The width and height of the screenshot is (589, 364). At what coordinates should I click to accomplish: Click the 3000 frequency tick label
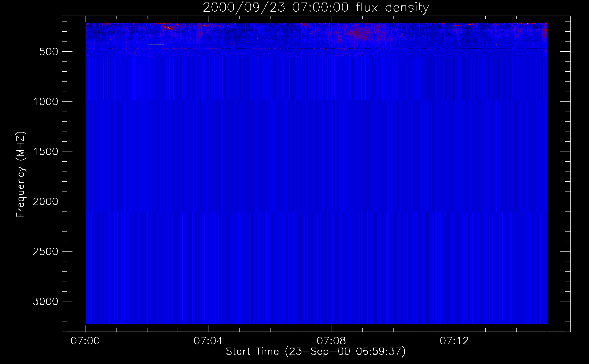[46, 301]
